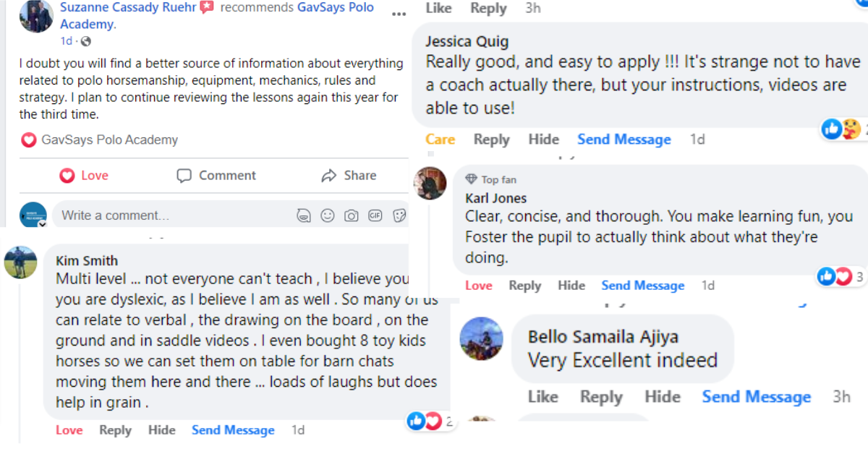This screenshot has width=868, height=454.
Task: Send Message to Bello Samaila Ajiya
Action: click(756, 397)
